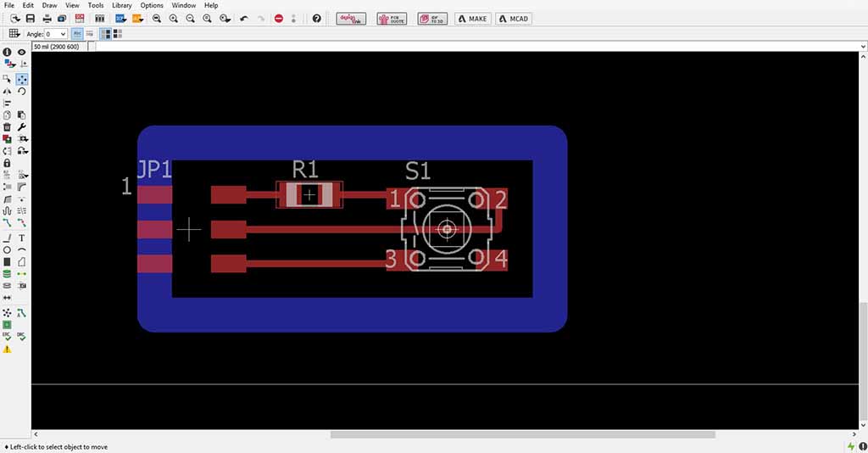
Task: Click the PCB Quote button
Action: tap(392, 19)
